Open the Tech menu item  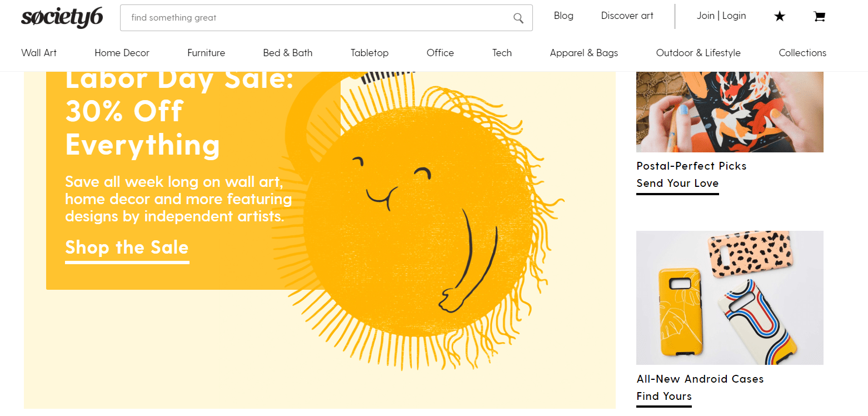click(x=502, y=53)
